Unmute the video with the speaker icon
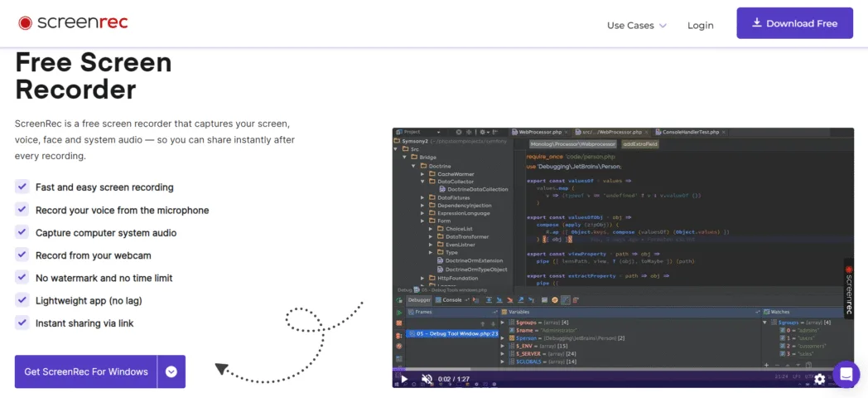 tap(427, 379)
